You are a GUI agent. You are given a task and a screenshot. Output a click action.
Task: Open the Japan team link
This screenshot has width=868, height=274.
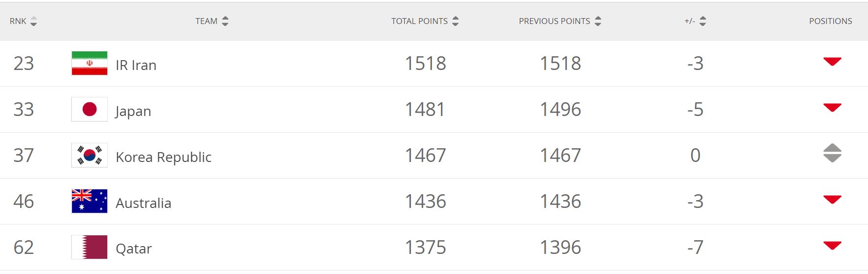[133, 111]
